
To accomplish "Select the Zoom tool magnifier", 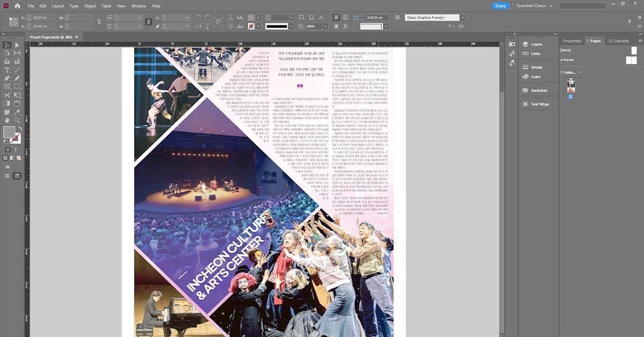I will click(17, 121).
